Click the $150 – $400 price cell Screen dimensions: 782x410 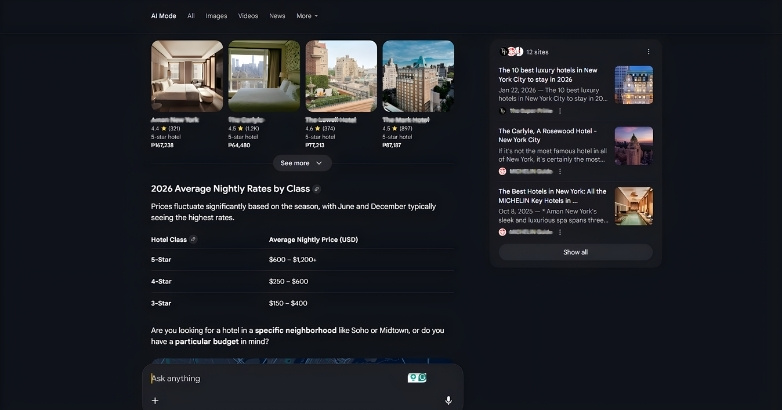(288, 303)
